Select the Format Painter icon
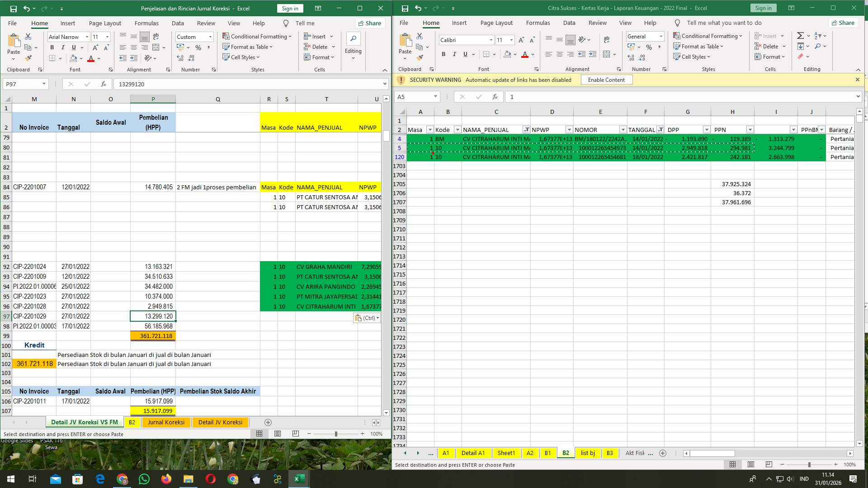Viewport: 868px width, 488px height. (x=28, y=58)
